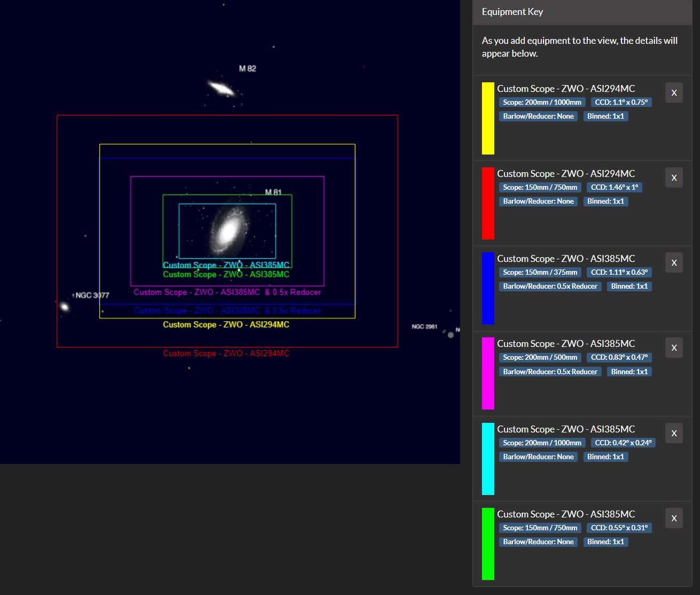Remove the green ASI385MC equipment entry with X
Screen dimensions: 700x595
tap(674, 518)
